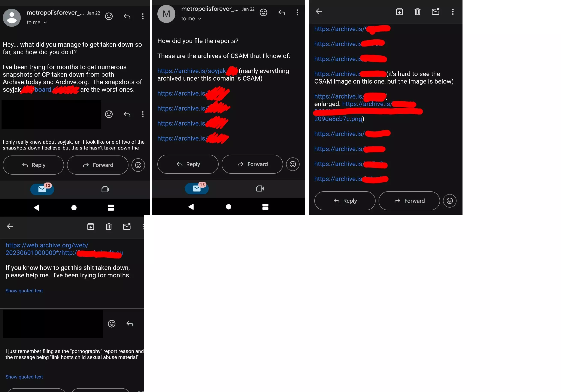Screen dimensions: 561x392
Task: Tap the round M sender avatar
Action: (x=166, y=14)
